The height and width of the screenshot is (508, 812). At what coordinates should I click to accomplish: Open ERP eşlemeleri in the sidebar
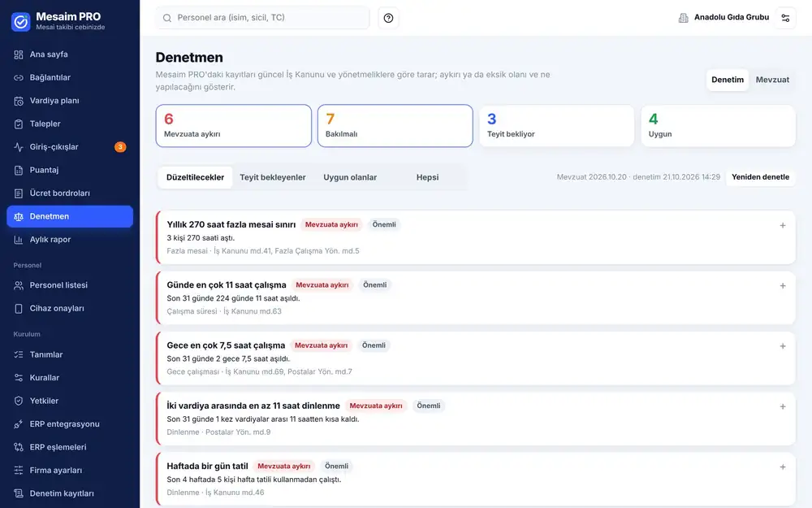coord(70,447)
